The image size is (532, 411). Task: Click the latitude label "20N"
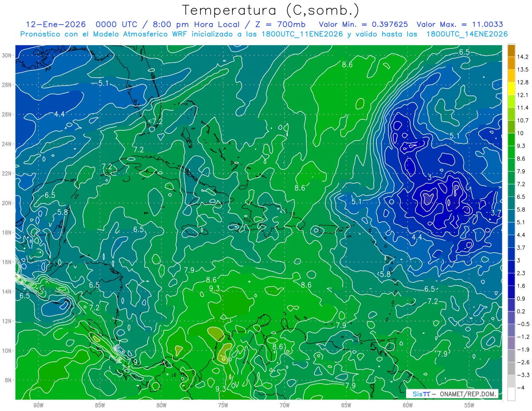point(8,203)
